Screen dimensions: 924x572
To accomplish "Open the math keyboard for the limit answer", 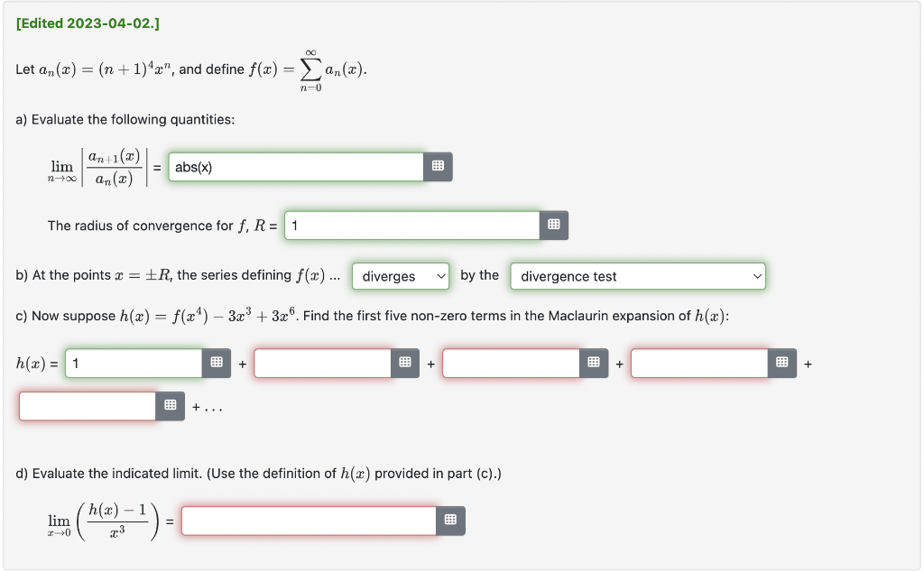I will (450, 520).
